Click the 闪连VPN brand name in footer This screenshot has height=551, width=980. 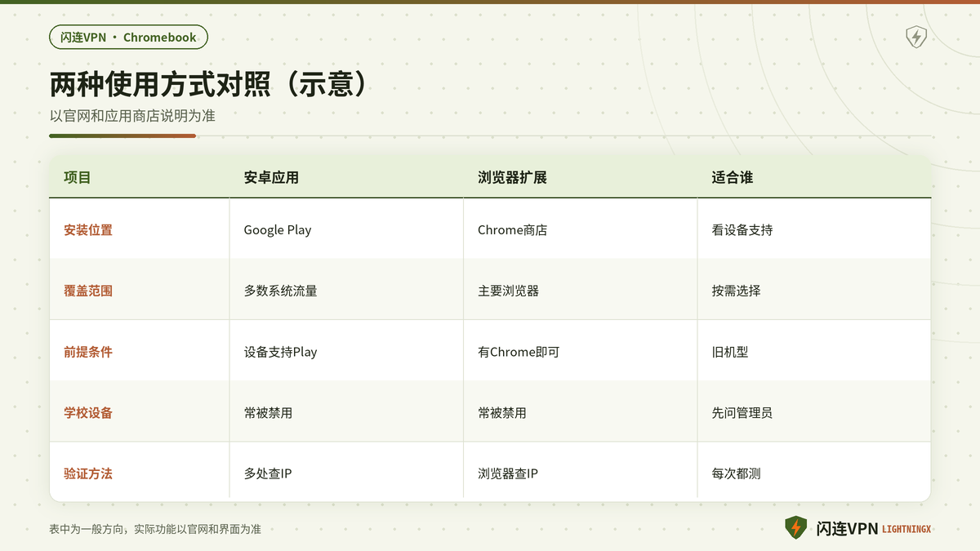847,529
